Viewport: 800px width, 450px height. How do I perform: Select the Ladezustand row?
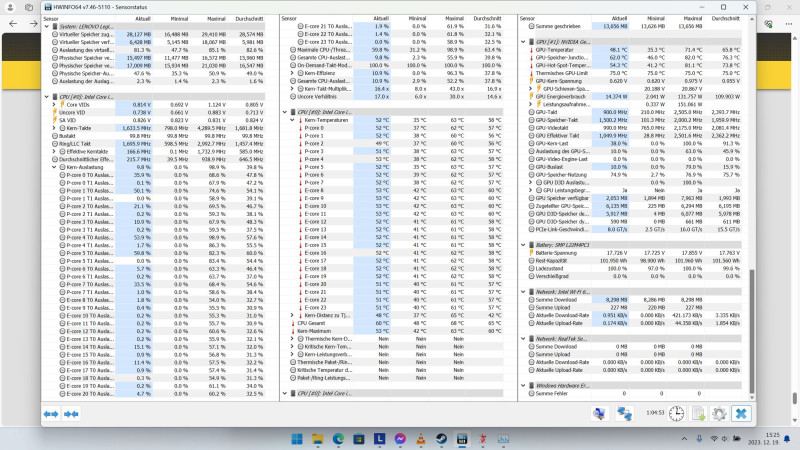pyautogui.click(x=633, y=268)
